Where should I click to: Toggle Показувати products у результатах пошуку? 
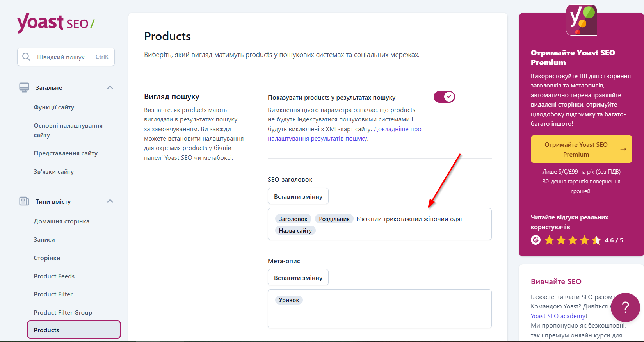tap(444, 97)
